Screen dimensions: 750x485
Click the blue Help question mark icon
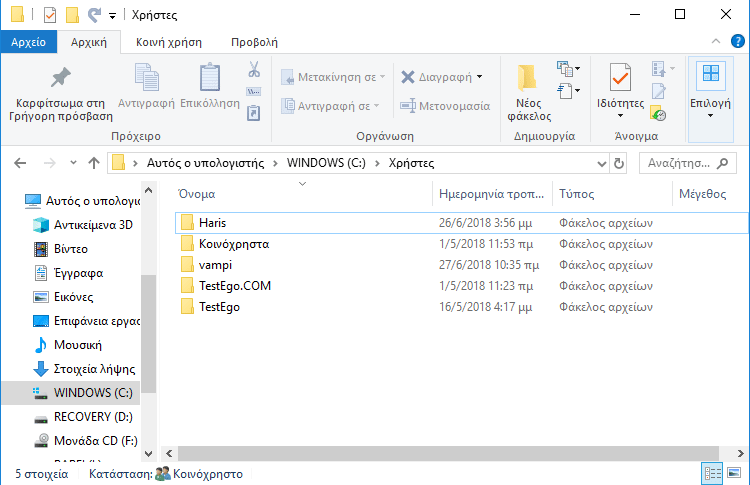[x=738, y=42]
